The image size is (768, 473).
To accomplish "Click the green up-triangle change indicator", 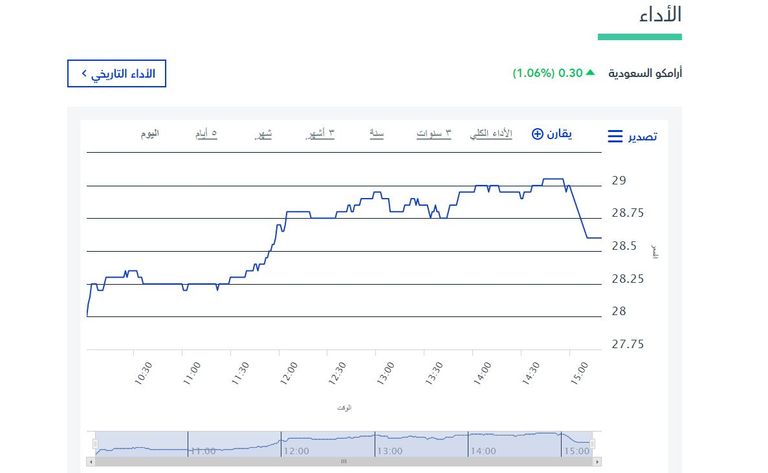I will 590,73.
